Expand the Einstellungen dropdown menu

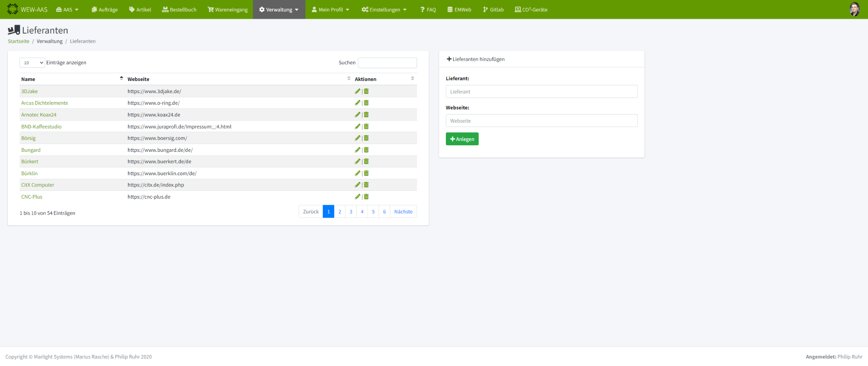pos(384,10)
